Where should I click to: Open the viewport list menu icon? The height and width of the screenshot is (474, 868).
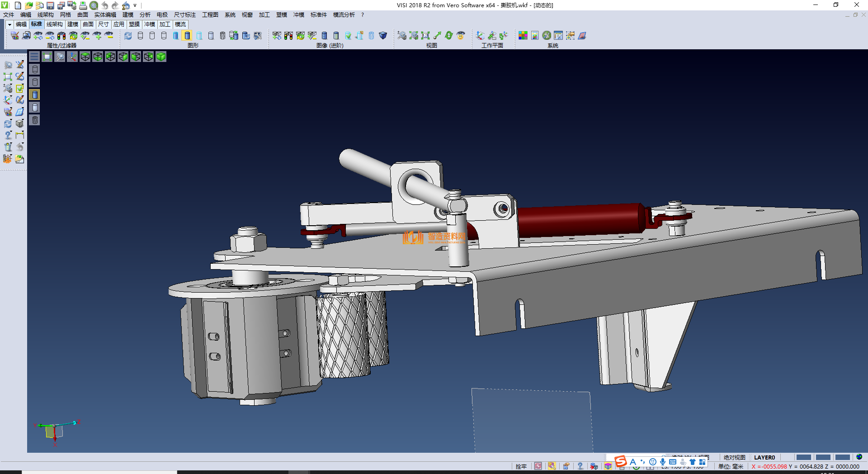click(x=34, y=57)
